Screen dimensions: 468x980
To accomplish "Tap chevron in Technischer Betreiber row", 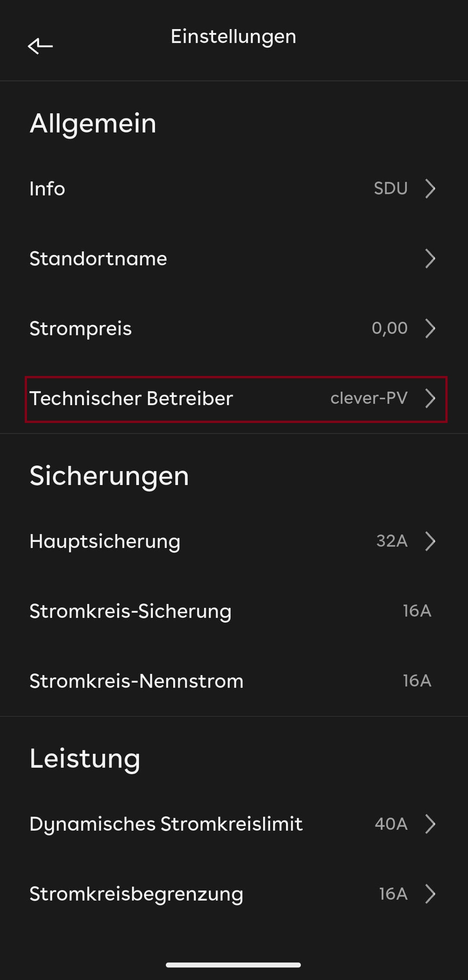I will pyautogui.click(x=430, y=399).
